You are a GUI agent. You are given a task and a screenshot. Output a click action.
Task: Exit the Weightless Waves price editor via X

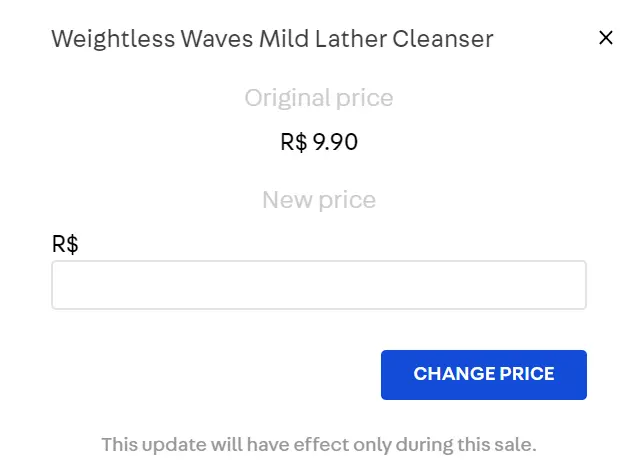coord(605,38)
